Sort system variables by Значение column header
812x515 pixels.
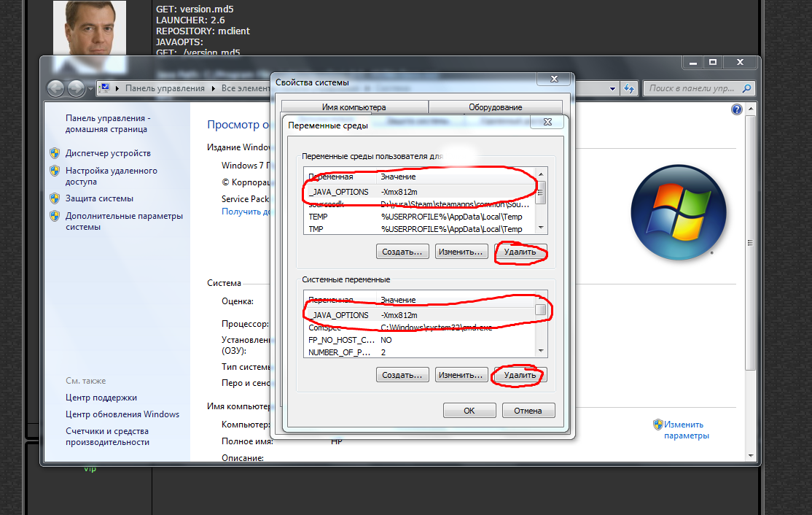point(456,300)
